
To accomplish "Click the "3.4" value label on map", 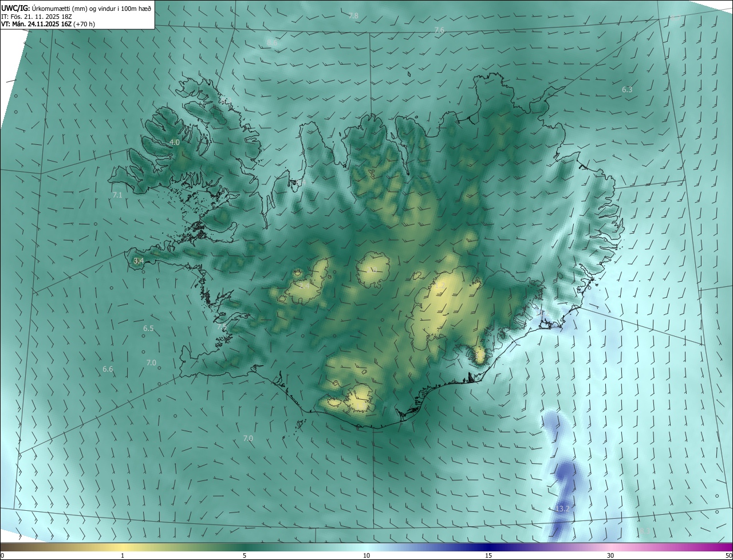I will [138, 261].
